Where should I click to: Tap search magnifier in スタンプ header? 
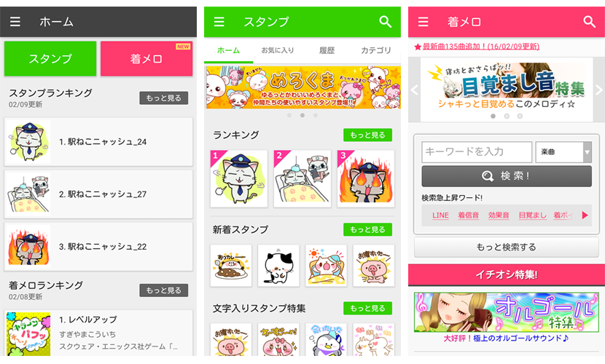[x=385, y=22]
